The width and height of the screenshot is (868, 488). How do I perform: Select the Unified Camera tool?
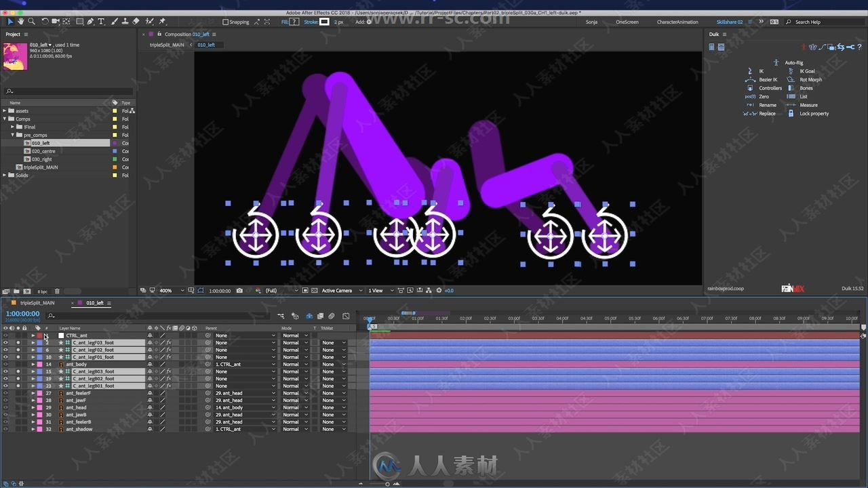tap(56, 22)
